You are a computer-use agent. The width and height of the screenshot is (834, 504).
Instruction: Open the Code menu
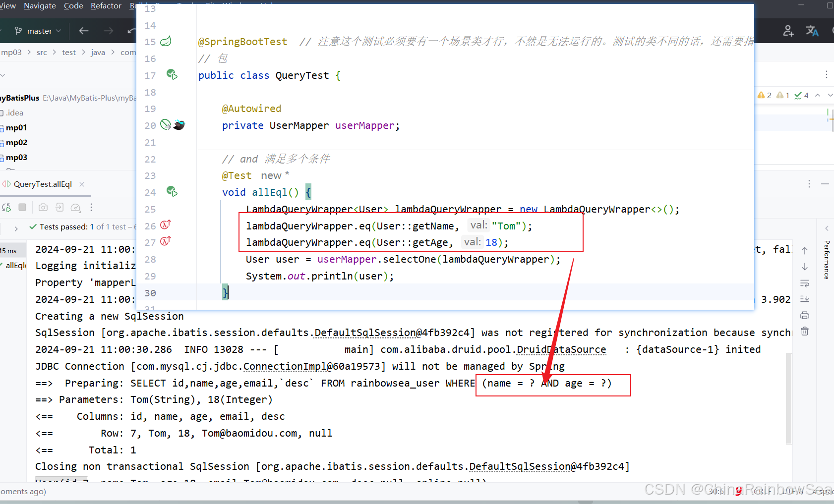[x=73, y=5]
